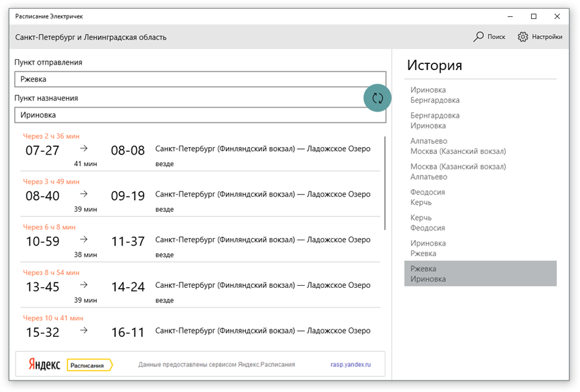
Task: Select history entry Ириновка – Ржевка
Action: pyautogui.click(x=480, y=248)
